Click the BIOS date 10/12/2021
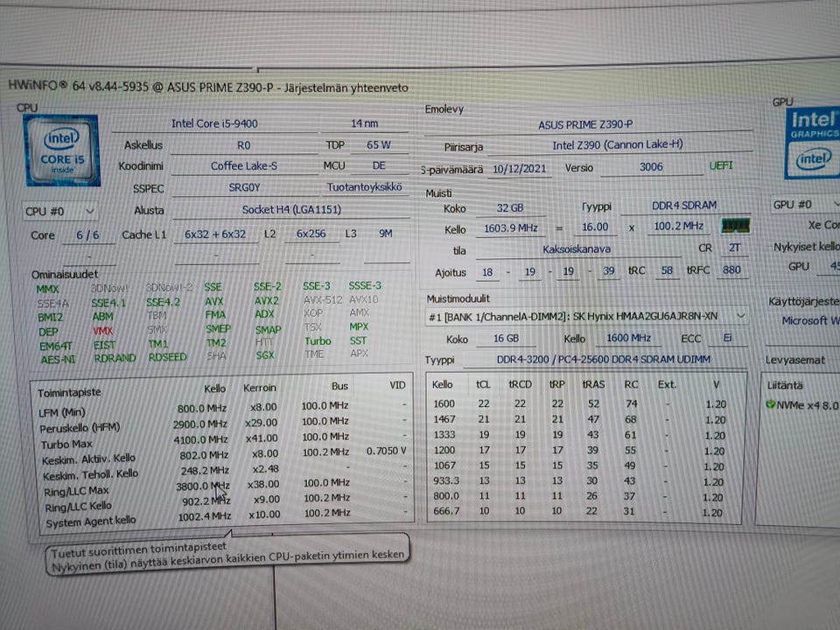The image size is (840, 630). 519,169
